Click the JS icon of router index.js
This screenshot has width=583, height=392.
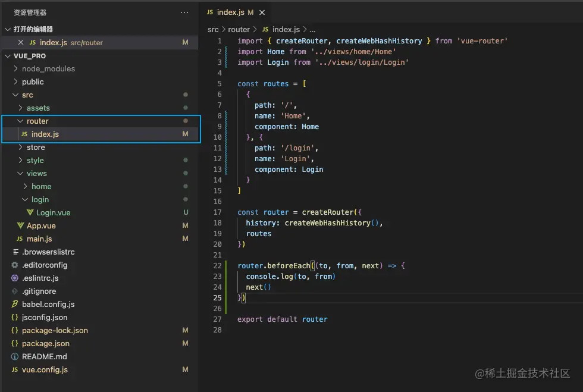point(24,134)
